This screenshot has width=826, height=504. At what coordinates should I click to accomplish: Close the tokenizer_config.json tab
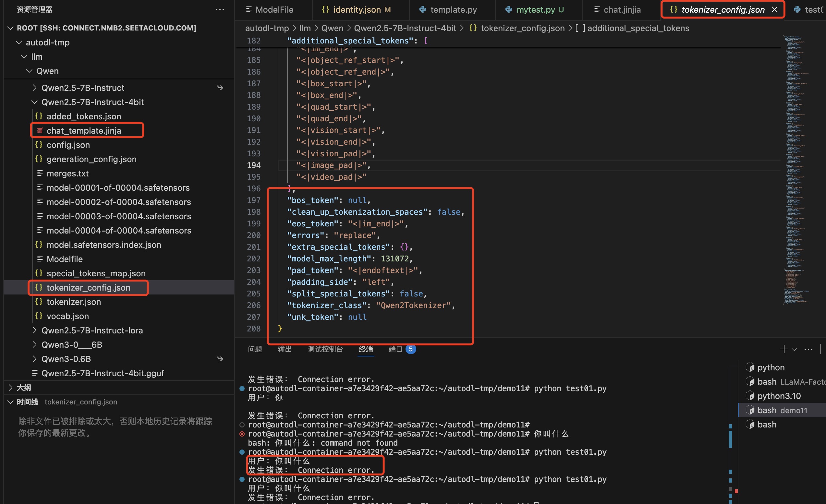click(774, 10)
